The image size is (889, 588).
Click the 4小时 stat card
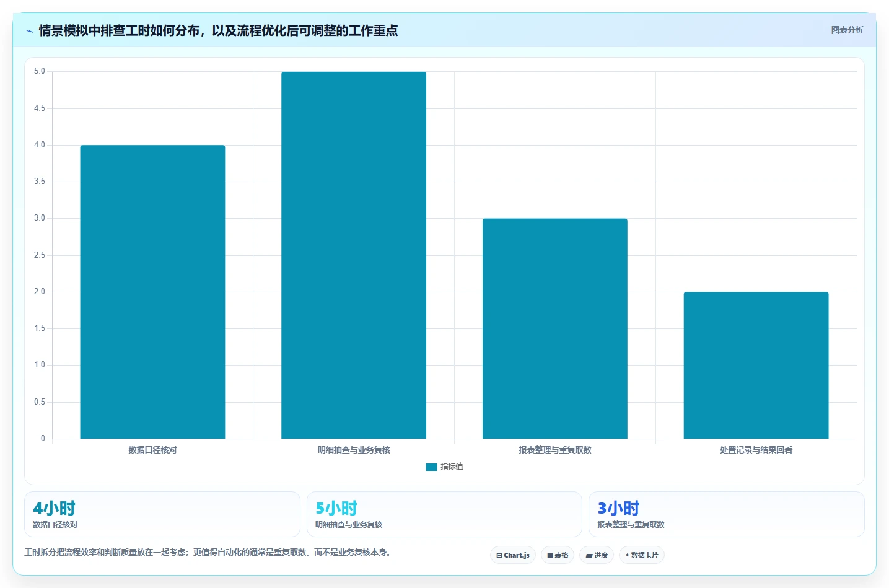coord(162,514)
